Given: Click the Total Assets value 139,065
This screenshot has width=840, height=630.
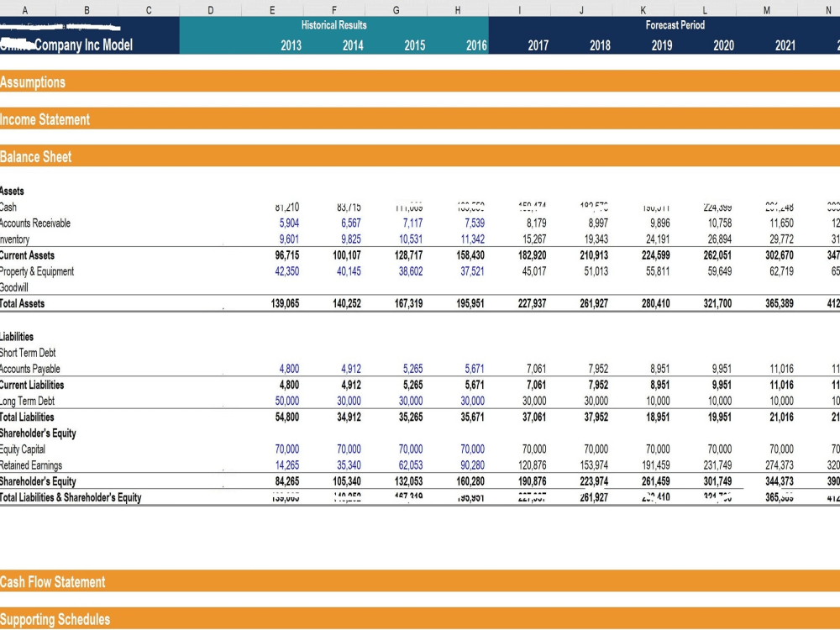Looking at the screenshot, I should [x=286, y=303].
